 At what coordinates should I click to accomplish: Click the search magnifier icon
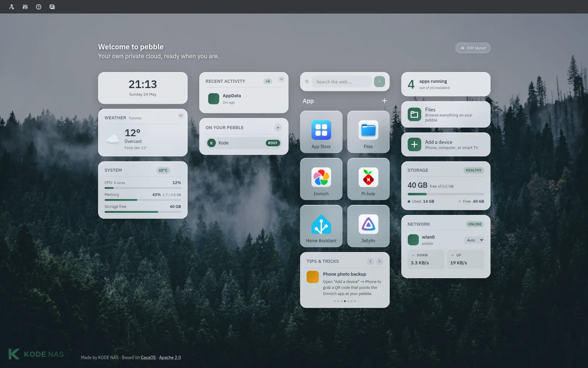coord(307,82)
